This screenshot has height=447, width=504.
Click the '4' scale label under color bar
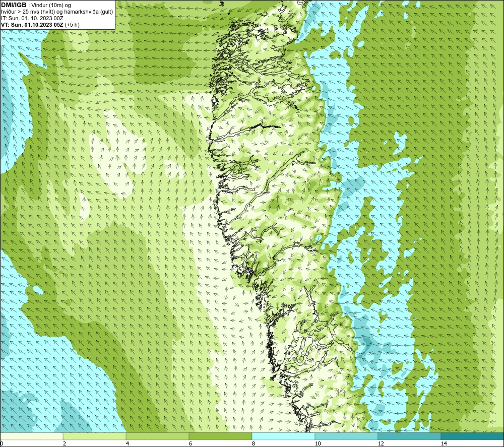[x=128, y=444]
